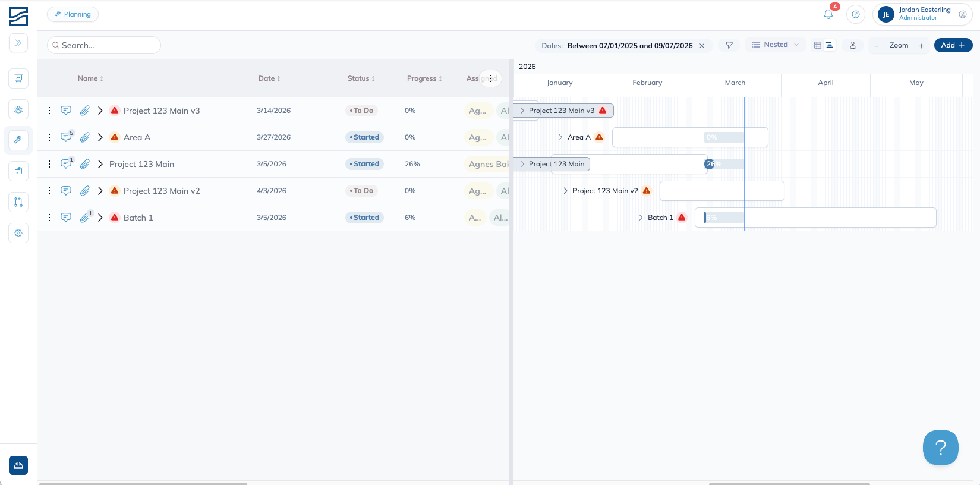980x485 pixels.
Task: Open the notifications bell
Action: pos(828,14)
